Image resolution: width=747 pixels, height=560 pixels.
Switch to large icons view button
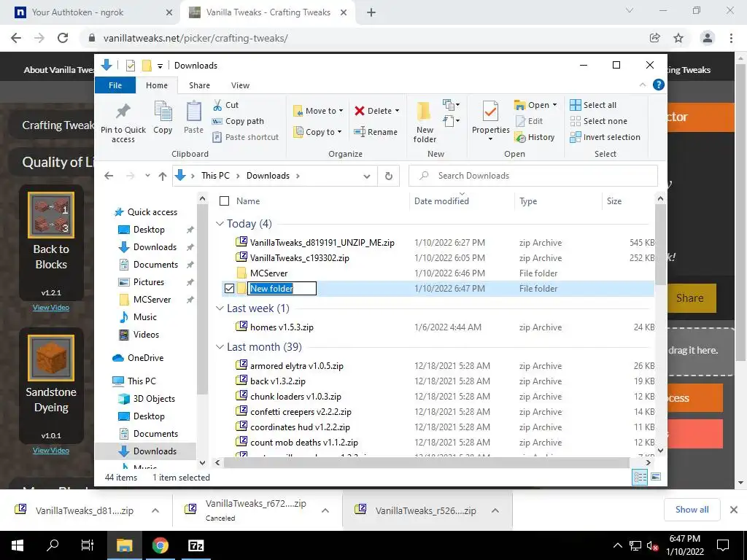tap(656, 477)
